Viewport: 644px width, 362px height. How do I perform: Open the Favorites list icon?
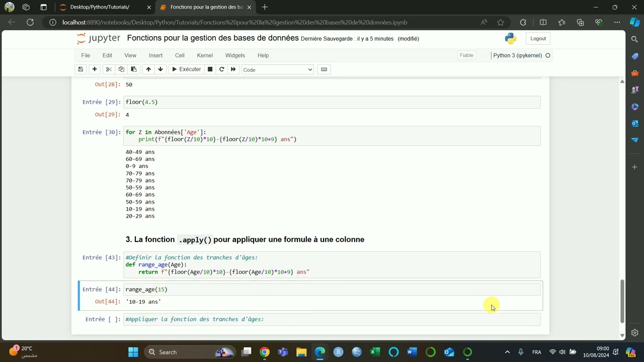pos(561,22)
